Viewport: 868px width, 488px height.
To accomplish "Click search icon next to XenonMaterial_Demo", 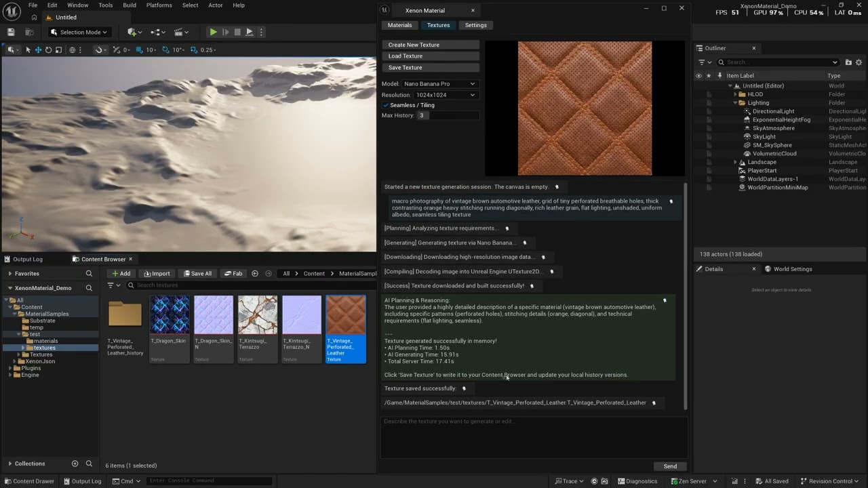I will pyautogui.click(x=89, y=288).
